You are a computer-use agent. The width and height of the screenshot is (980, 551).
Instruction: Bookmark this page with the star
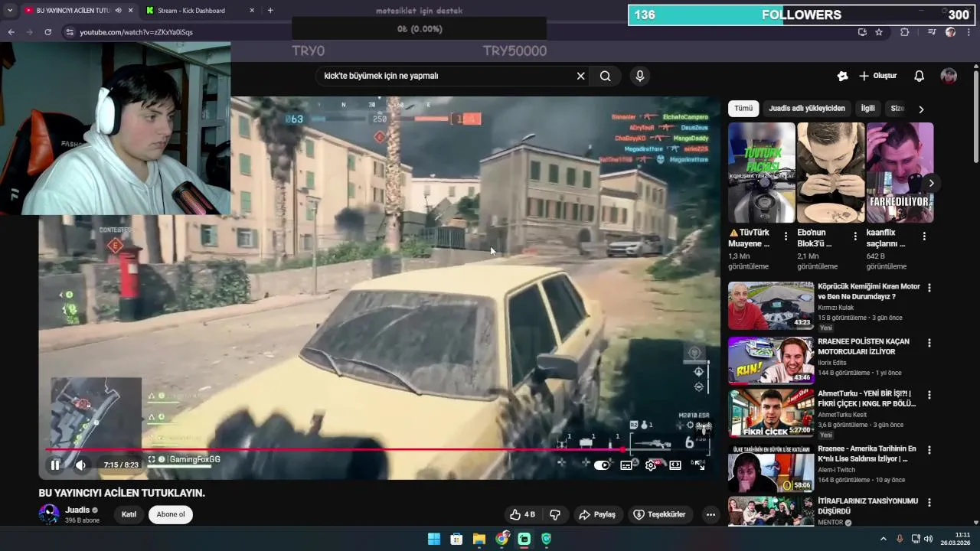pyautogui.click(x=879, y=32)
